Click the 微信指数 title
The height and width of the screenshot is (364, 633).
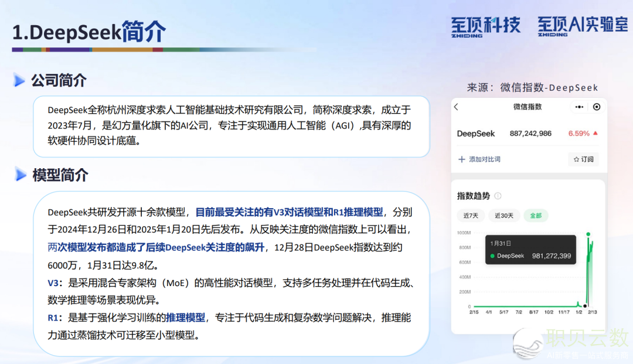tap(527, 107)
